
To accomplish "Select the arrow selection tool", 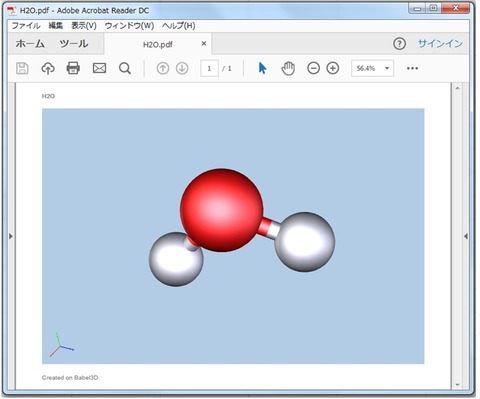I will 262,68.
